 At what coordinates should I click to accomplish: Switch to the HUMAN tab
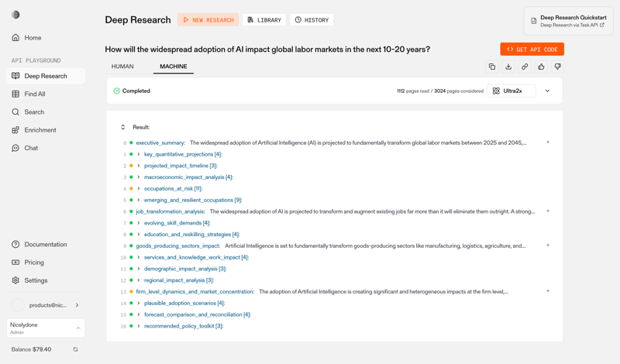[x=122, y=67]
